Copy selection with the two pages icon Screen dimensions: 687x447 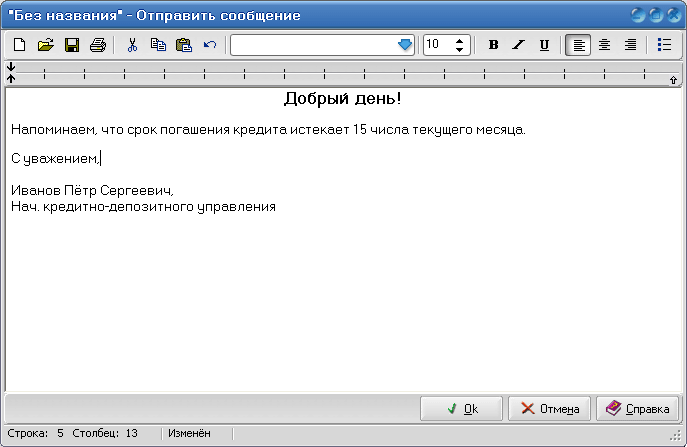point(158,45)
